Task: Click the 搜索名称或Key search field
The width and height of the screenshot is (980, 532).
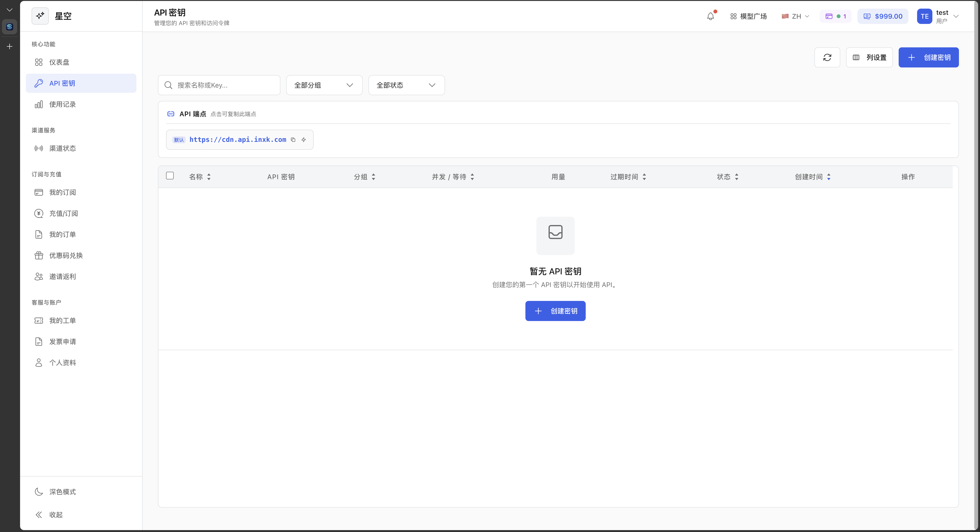Action: (219, 85)
